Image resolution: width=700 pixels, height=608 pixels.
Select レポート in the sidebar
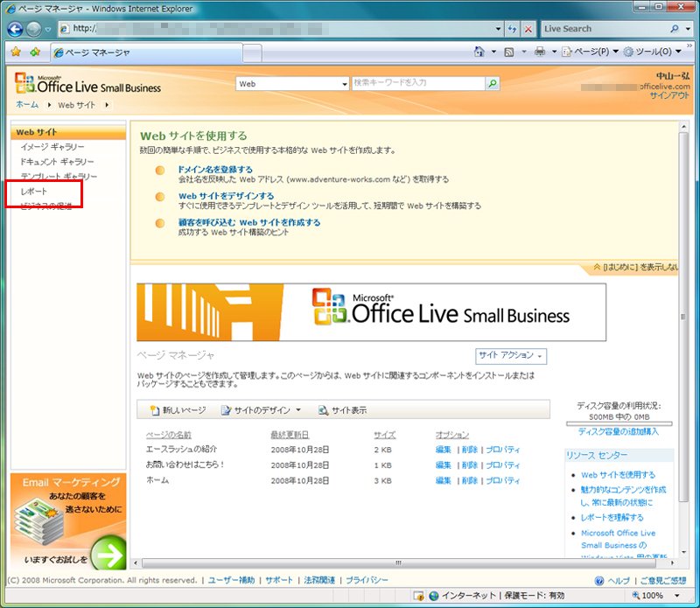pos(33,192)
